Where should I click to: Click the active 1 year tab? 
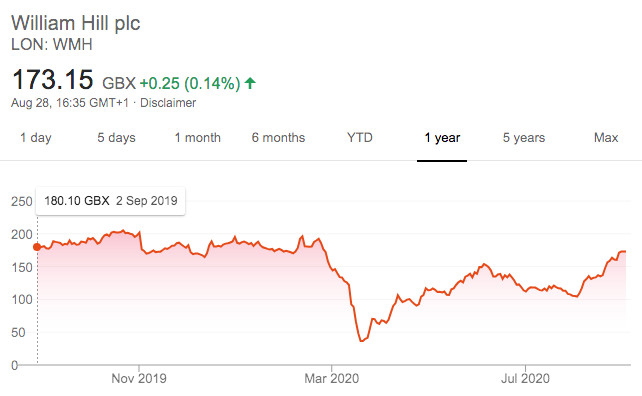point(442,138)
